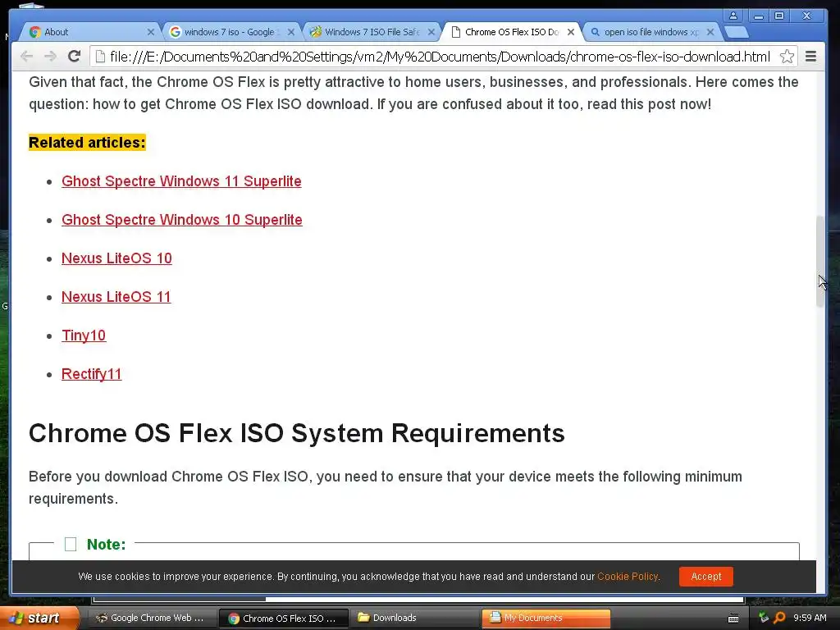Close the 'open iso file windows xp' tab
840x630 pixels.
tap(710, 32)
